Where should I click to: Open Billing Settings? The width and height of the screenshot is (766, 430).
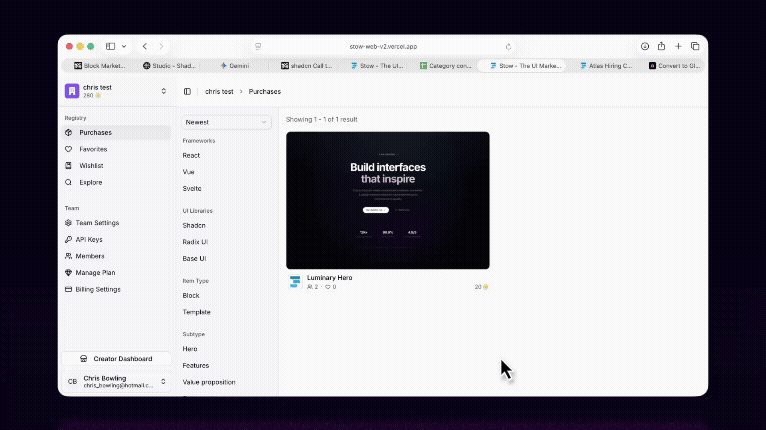point(117,289)
